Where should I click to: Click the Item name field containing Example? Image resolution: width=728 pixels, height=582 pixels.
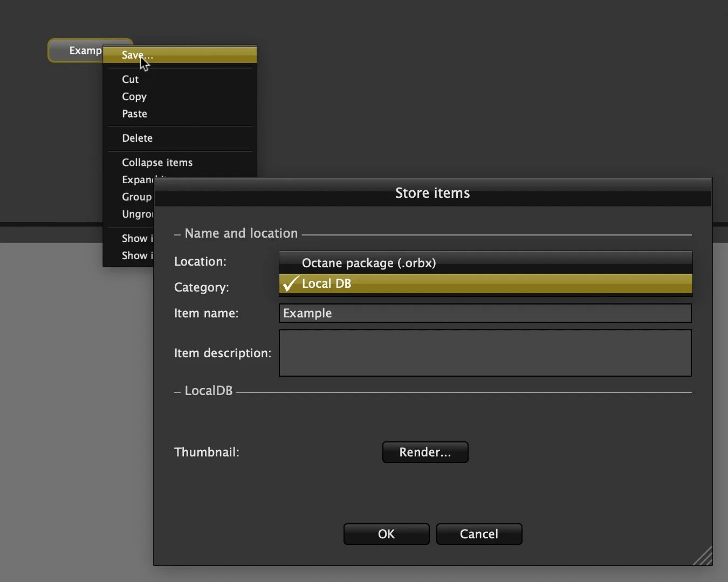coord(484,313)
